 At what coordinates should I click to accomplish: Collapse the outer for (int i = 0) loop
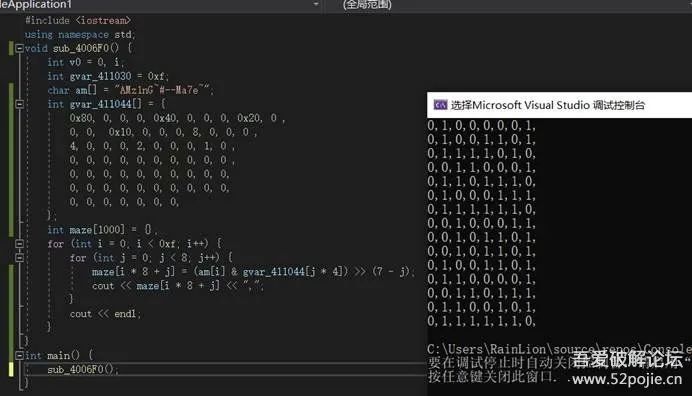coord(19,243)
